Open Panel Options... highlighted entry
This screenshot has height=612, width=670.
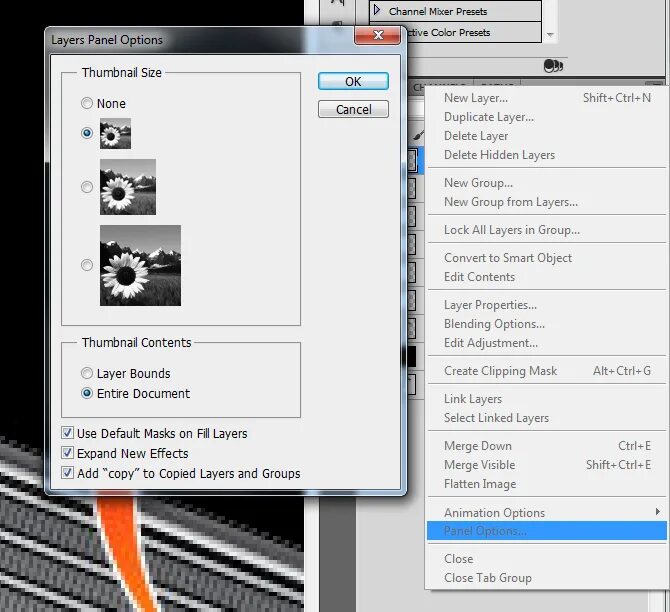547,531
